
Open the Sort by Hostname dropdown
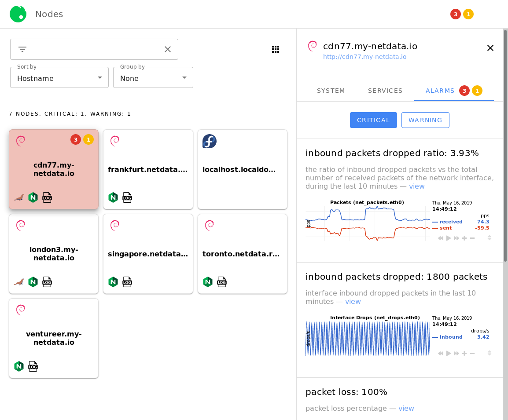pos(59,77)
